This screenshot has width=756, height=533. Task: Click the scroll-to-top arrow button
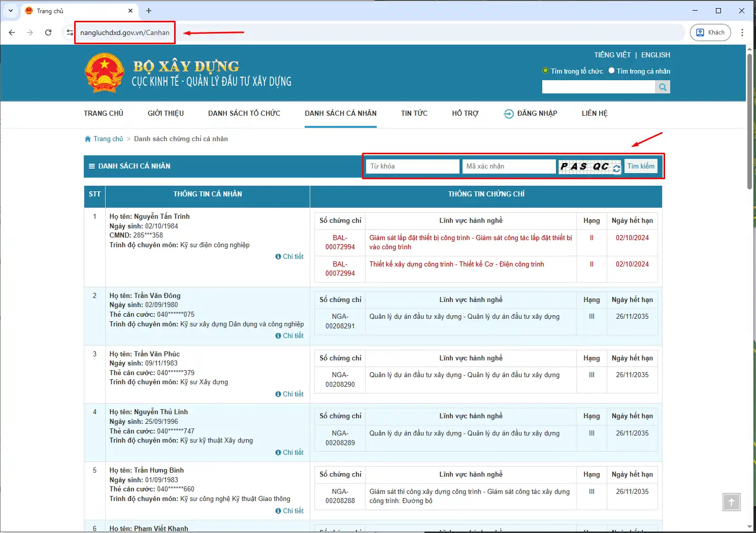coord(731,503)
